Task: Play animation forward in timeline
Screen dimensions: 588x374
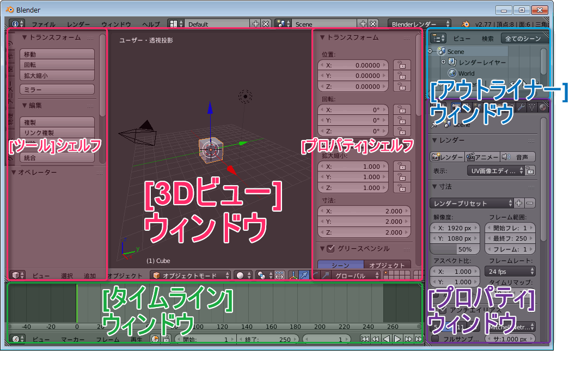Action: (x=397, y=339)
